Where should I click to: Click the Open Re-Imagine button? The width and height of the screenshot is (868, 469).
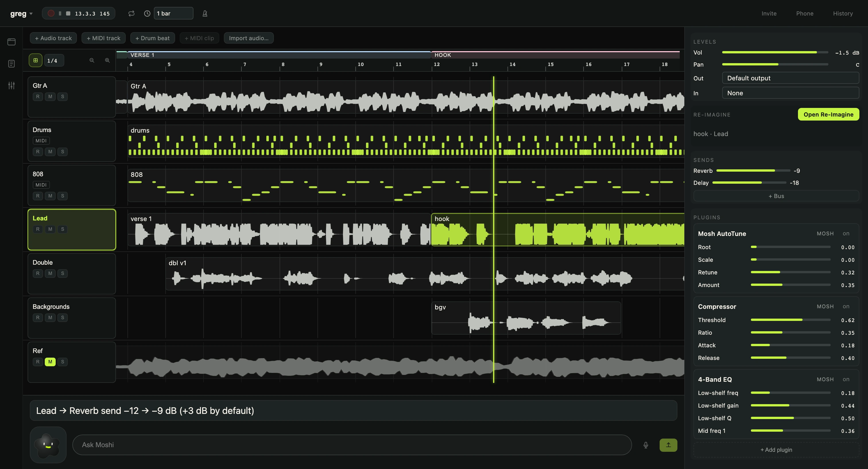pyautogui.click(x=828, y=115)
